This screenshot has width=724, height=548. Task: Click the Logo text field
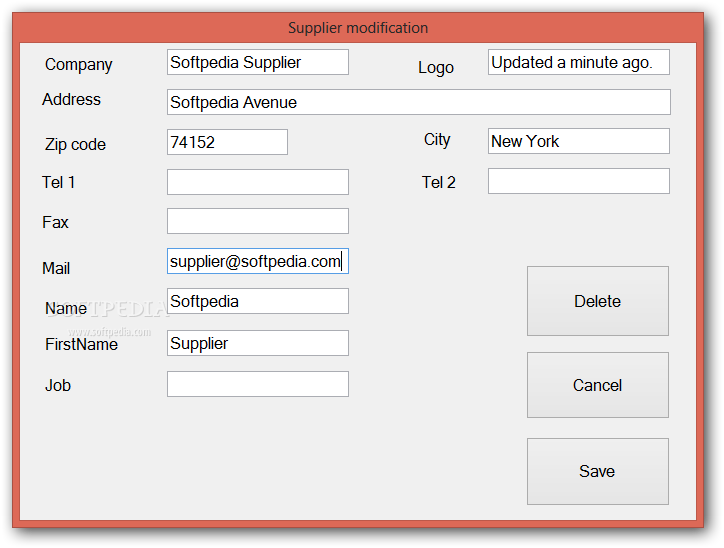(x=579, y=62)
